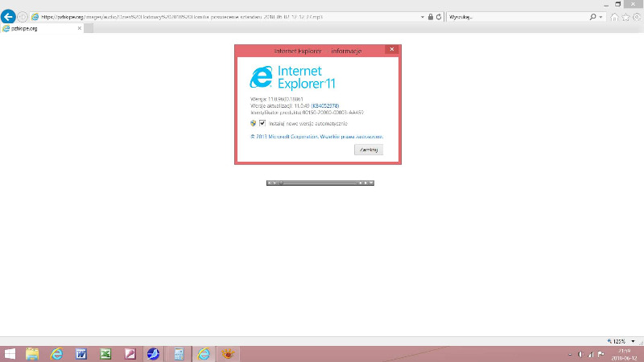Open the media player options dropdown arrow
The image size is (644, 362).
click(x=371, y=183)
